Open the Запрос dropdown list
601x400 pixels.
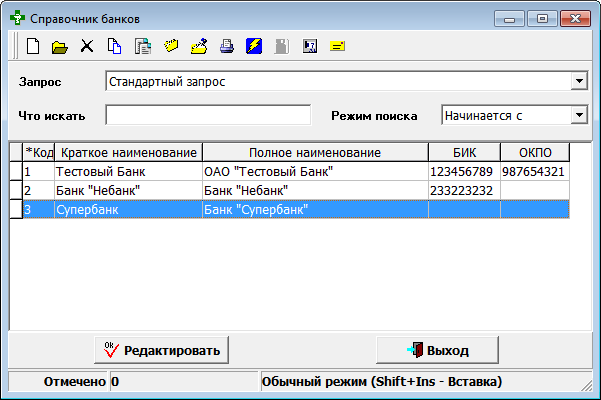coord(579,81)
